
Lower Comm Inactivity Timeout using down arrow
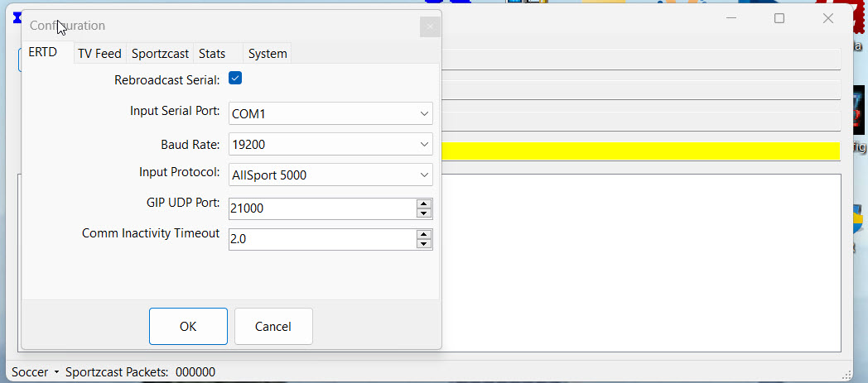point(424,244)
